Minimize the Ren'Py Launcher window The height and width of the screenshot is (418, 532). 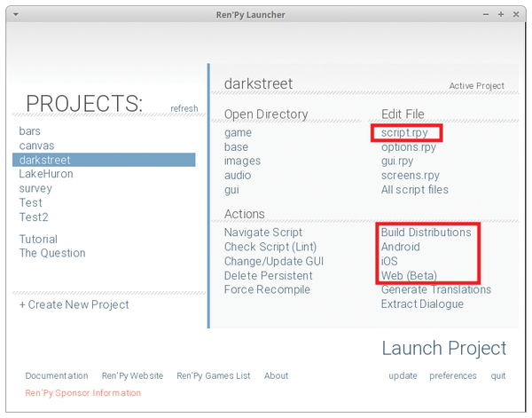(x=486, y=14)
